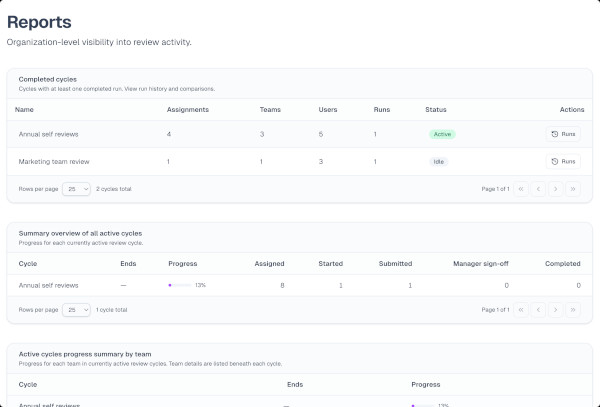
Task: Click the 13% progress bar in Summary overview
Action: coord(180,285)
